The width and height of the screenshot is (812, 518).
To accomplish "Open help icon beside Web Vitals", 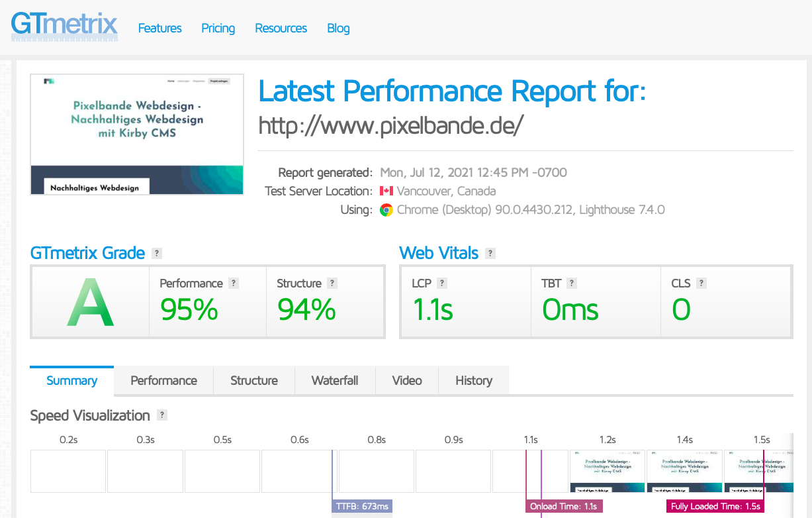I will pyautogui.click(x=490, y=253).
